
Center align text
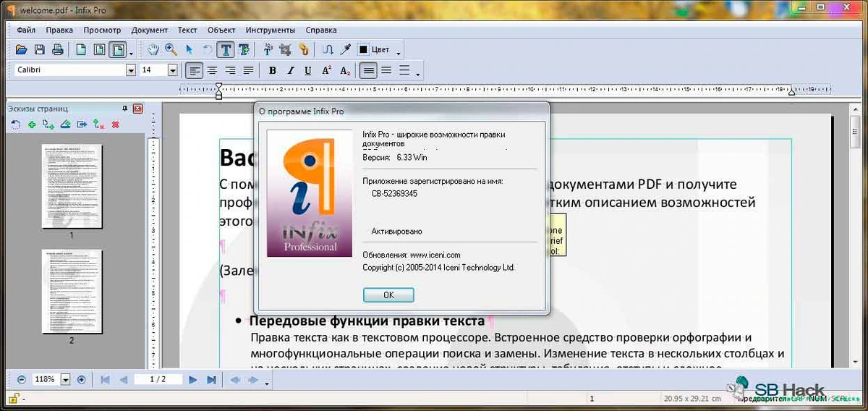[213, 70]
